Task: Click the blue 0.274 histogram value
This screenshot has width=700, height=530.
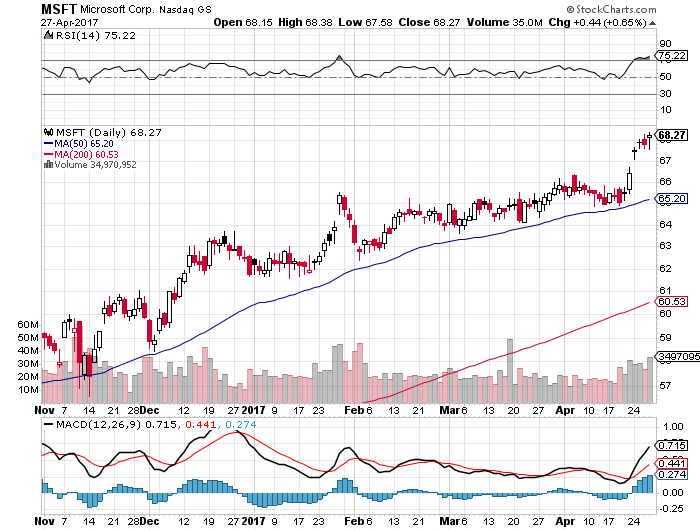Action: (x=241, y=424)
